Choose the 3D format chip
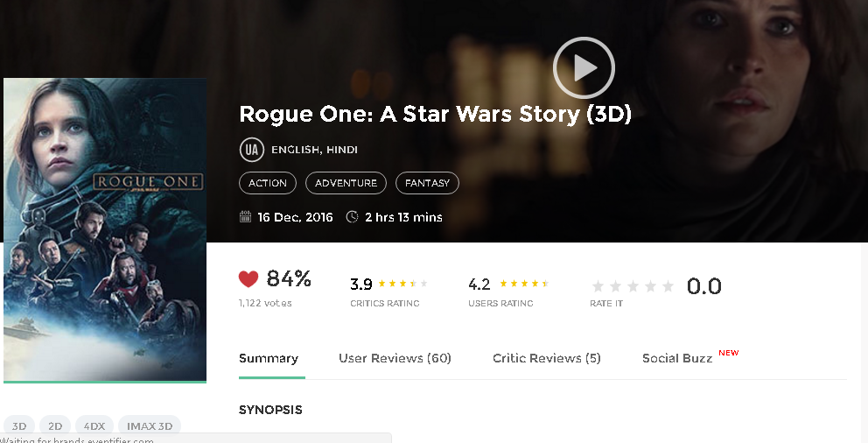This screenshot has height=443, width=868. (x=19, y=426)
